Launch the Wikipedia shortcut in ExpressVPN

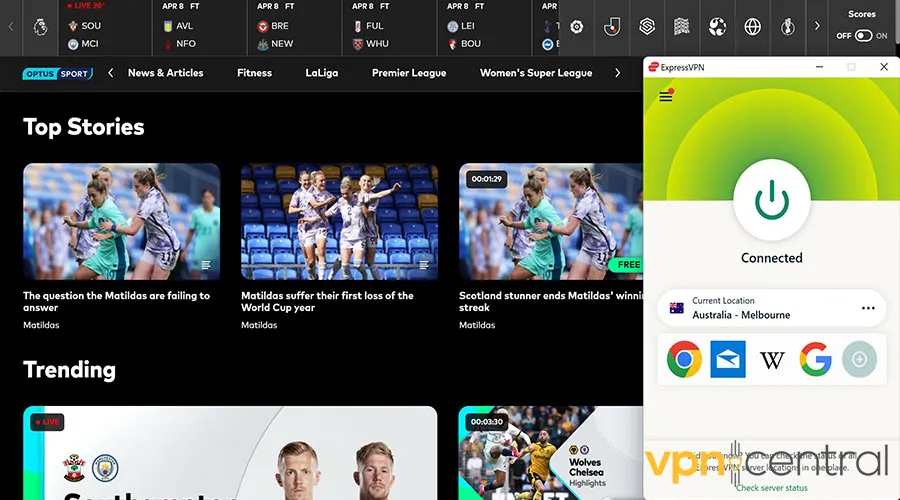[x=772, y=360]
